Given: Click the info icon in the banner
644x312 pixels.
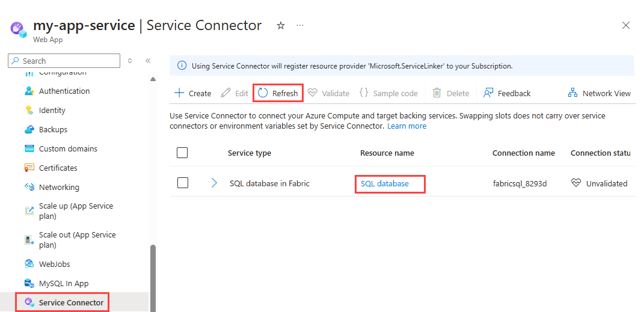Looking at the screenshot, I should pyautogui.click(x=181, y=66).
